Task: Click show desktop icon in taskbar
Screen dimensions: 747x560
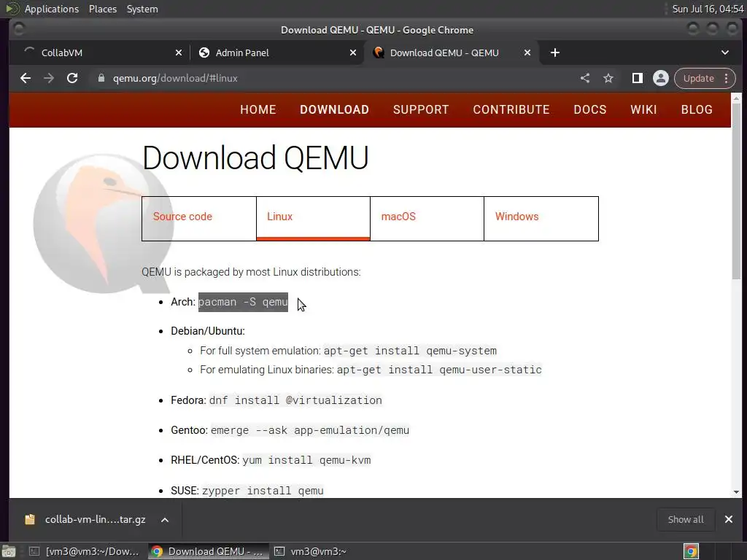Action: [x=9, y=551]
